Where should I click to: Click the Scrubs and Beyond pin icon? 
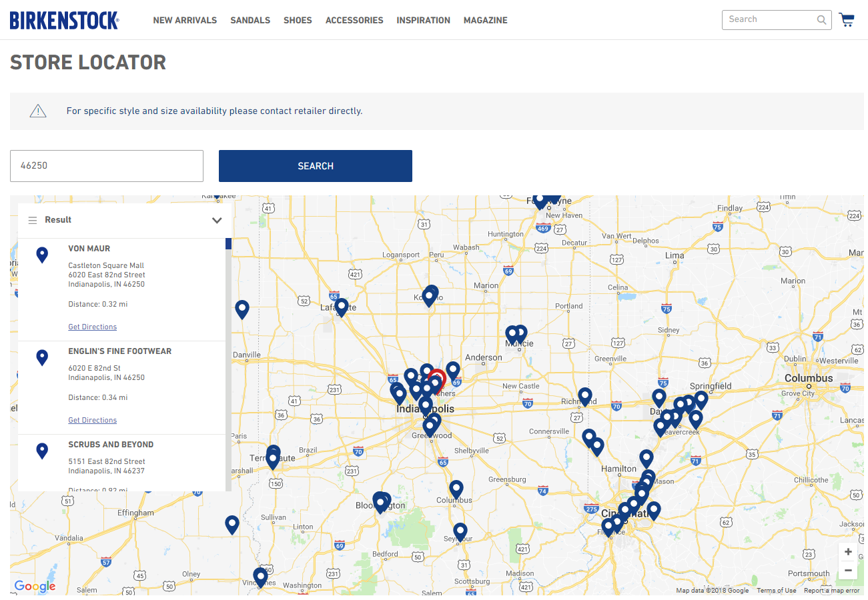tap(42, 451)
